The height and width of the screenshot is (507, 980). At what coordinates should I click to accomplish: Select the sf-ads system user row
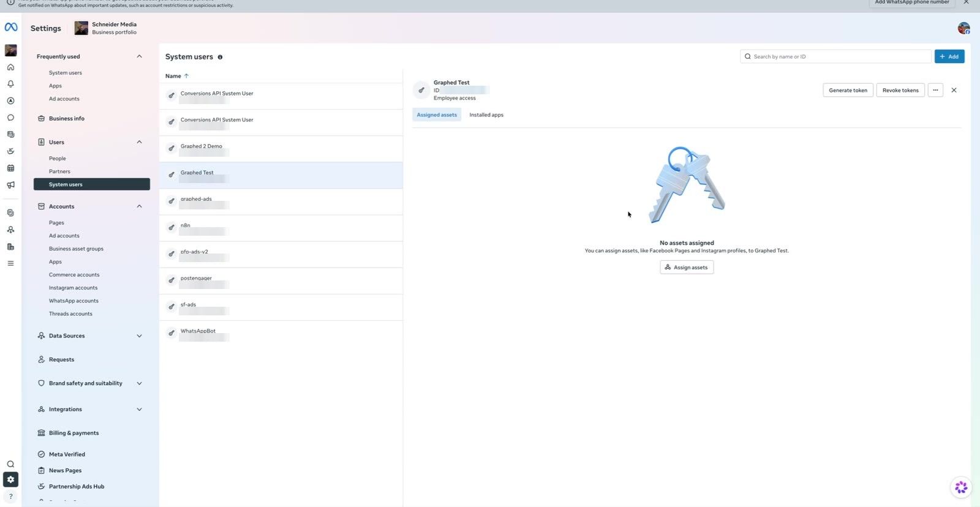coord(281,307)
